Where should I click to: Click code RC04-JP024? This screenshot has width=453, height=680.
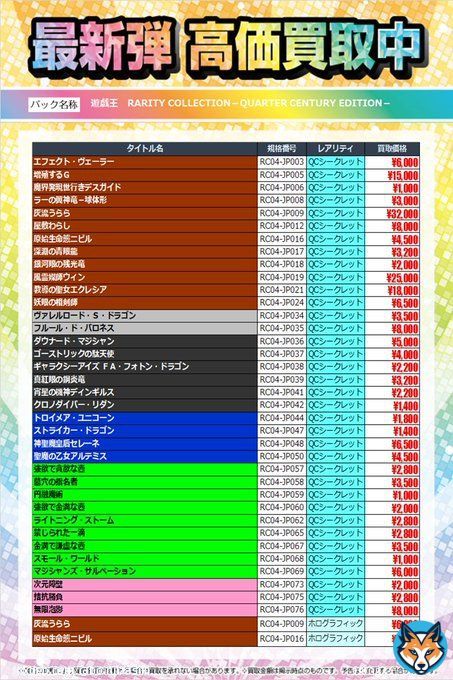pos(282,302)
